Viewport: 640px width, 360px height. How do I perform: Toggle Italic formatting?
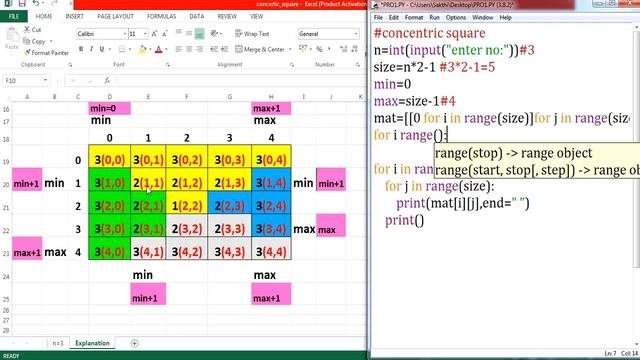point(91,49)
